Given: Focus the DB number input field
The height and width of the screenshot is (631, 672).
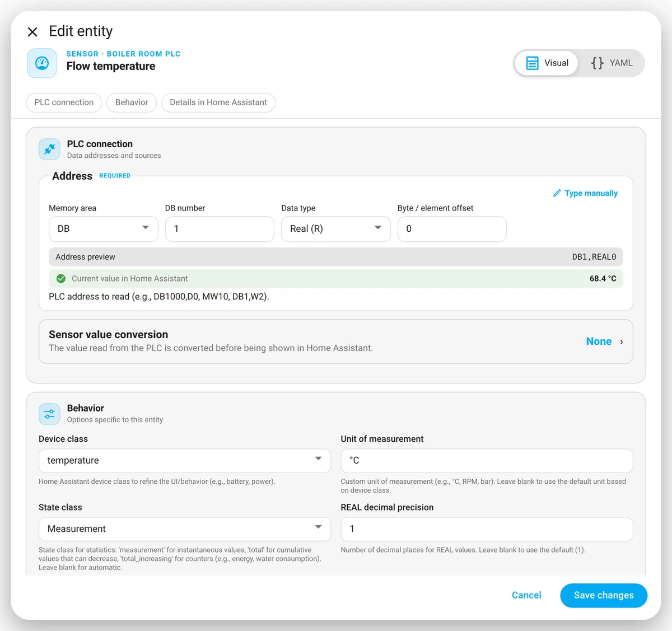Looking at the screenshot, I should (220, 229).
